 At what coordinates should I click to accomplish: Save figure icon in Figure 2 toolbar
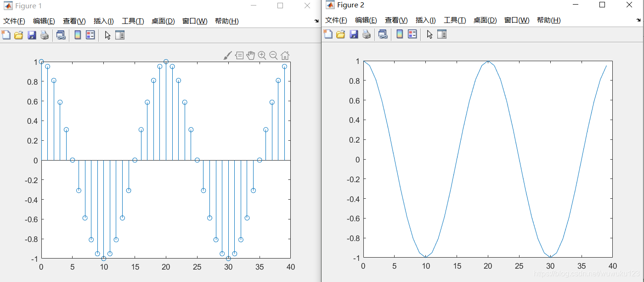354,34
